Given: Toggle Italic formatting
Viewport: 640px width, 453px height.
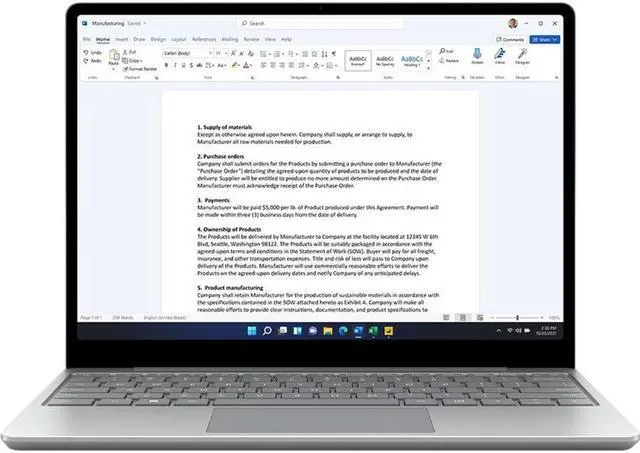Looking at the screenshot, I should [x=173, y=65].
